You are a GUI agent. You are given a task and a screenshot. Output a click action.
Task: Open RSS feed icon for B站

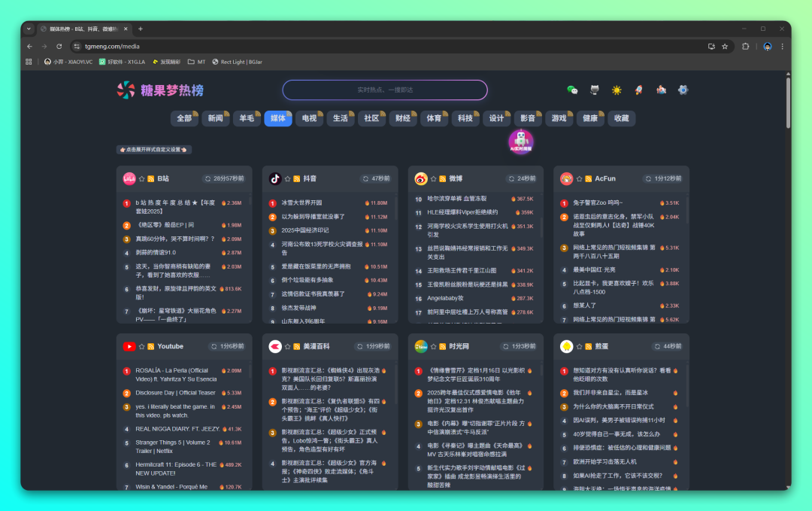coord(150,179)
